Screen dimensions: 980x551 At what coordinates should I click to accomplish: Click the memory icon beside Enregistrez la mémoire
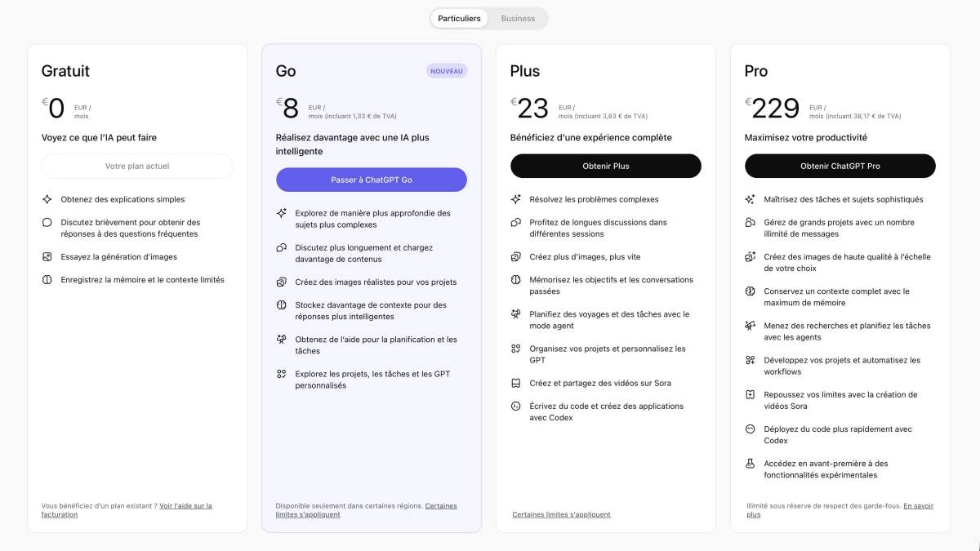47,279
